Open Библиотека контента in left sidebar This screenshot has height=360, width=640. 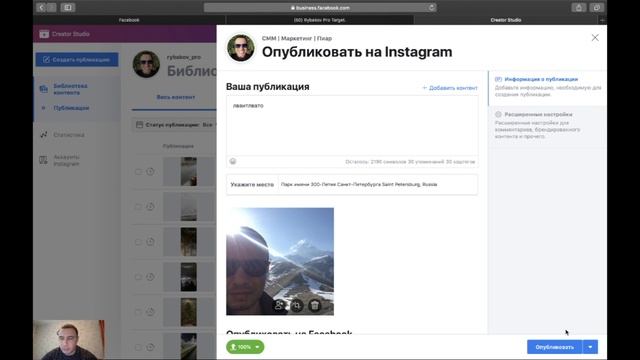pos(70,89)
